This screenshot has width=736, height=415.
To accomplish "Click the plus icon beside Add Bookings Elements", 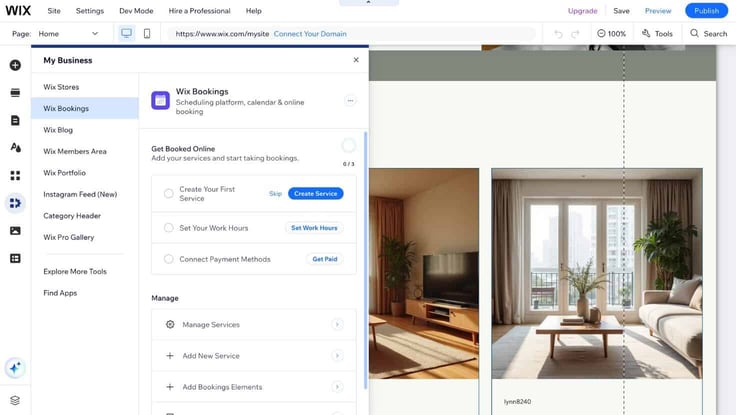I will (x=170, y=387).
